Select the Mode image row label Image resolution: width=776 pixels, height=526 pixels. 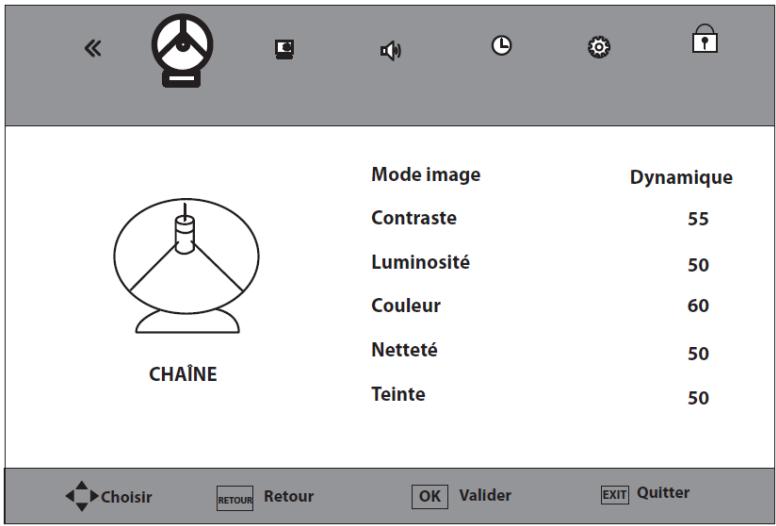coord(426,175)
